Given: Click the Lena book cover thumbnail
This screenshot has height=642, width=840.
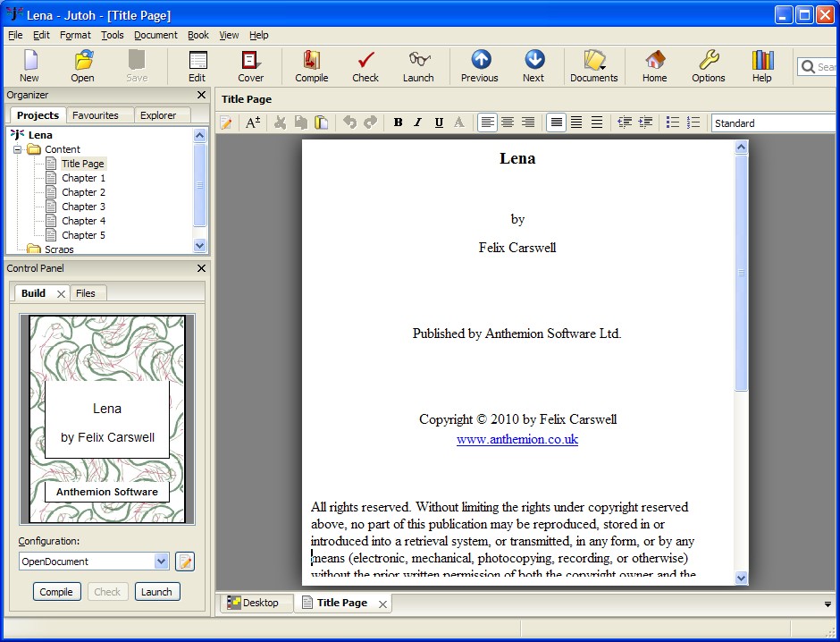Looking at the screenshot, I should 107,419.
